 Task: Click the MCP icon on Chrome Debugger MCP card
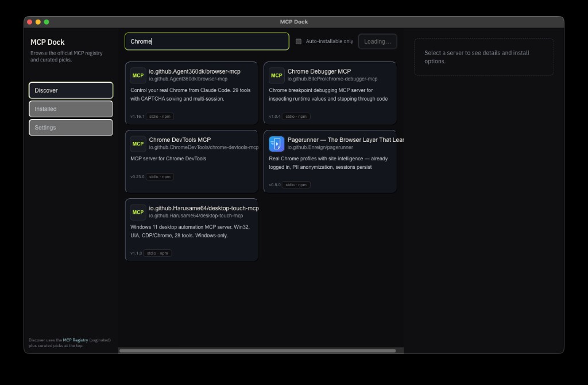276,75
